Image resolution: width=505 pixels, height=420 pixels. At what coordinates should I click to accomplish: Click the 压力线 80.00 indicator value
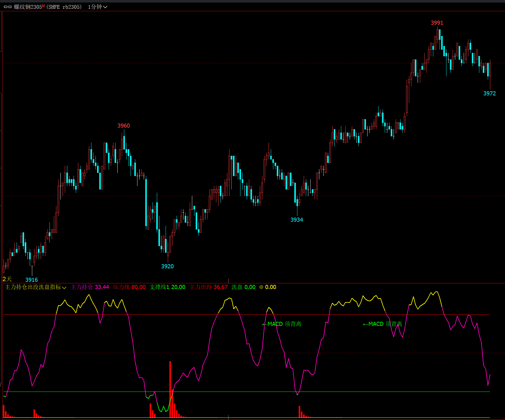pos(129,287)
